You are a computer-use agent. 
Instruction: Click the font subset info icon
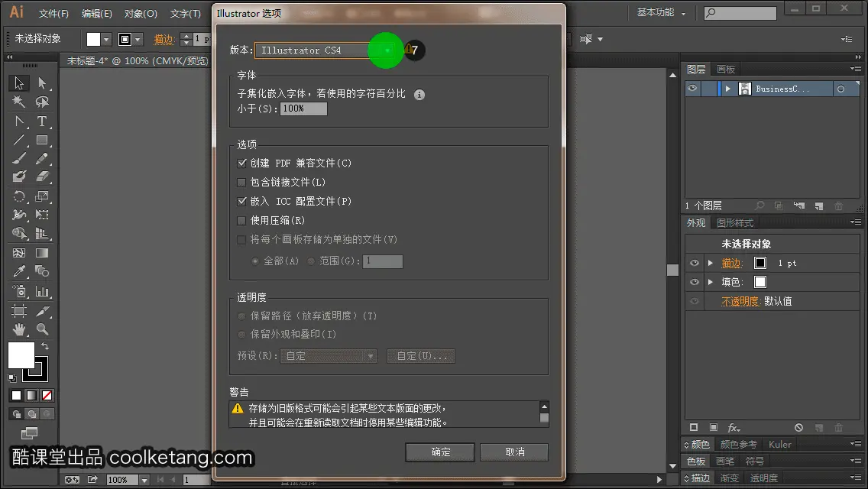coord(419,95)
